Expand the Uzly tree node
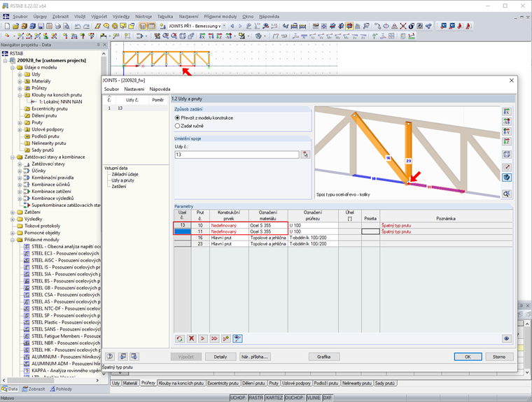 (x=20, y=74)
